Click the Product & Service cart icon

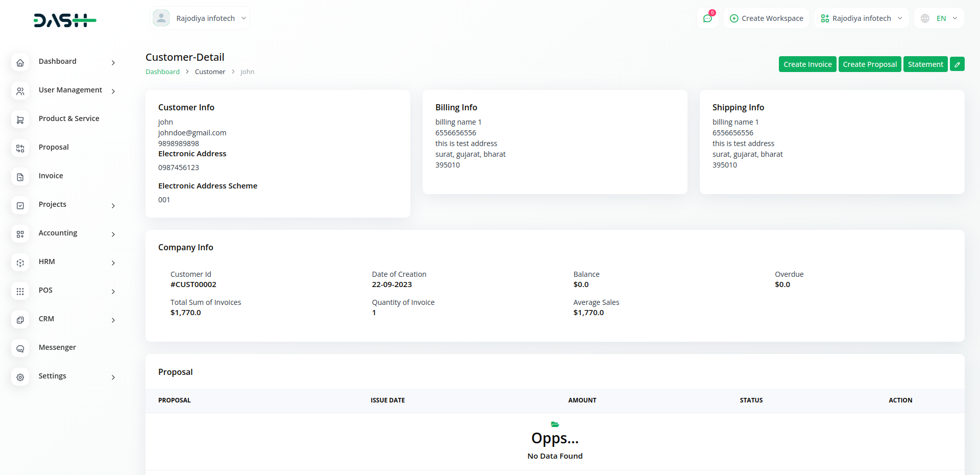[x=20, y=120]
